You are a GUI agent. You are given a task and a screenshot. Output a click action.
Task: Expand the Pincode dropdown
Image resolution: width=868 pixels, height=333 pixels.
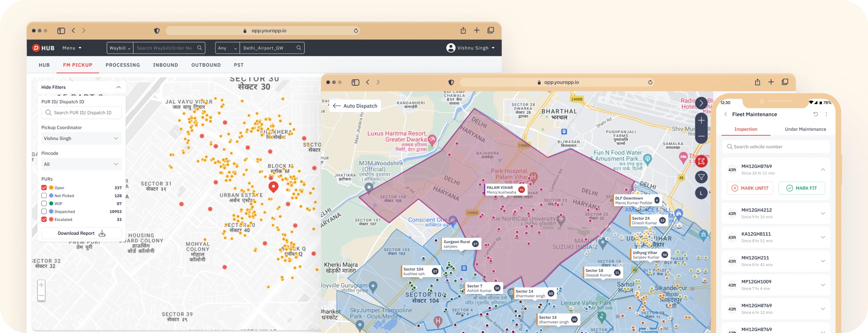tap(81, 164)
